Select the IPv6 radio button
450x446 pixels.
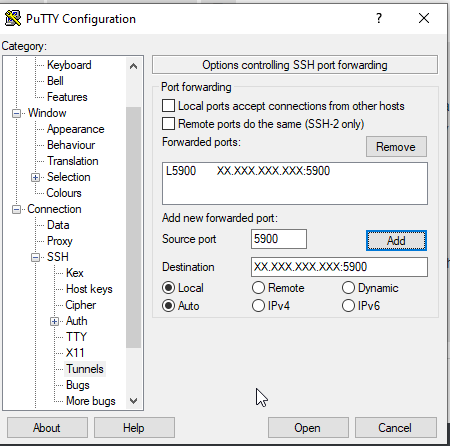pyautogui.click(x=348, y=306)
